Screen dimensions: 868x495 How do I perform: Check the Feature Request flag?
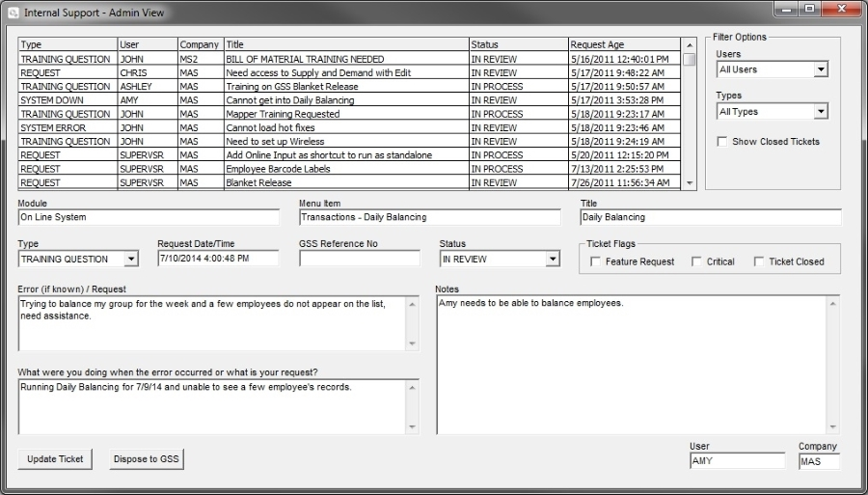[x=595, y=261]
